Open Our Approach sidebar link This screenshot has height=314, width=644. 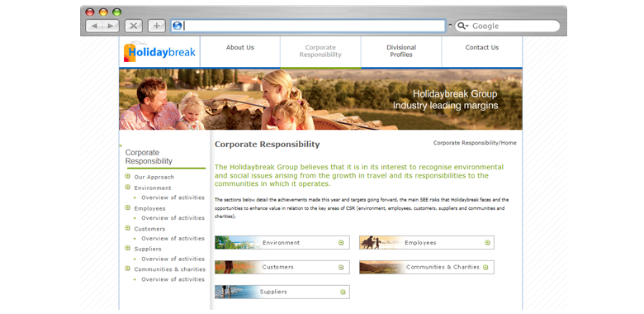[154, 177]
